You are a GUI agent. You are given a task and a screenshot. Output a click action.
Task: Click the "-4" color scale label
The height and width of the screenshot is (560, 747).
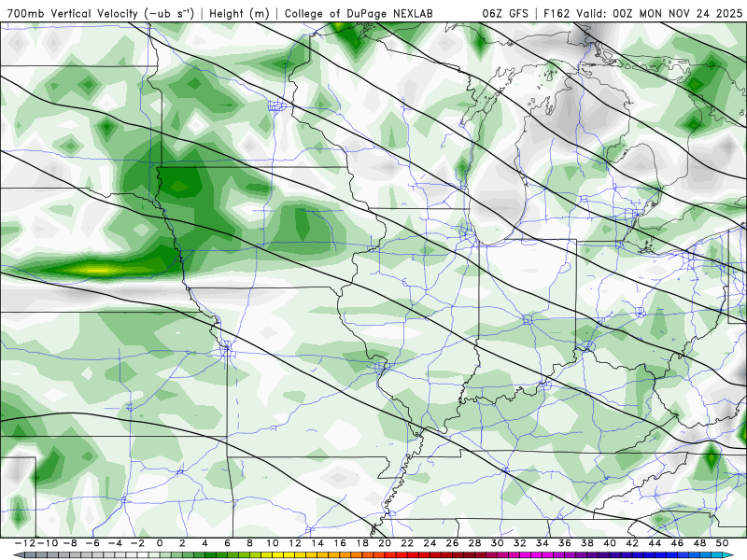coord(115,543)
